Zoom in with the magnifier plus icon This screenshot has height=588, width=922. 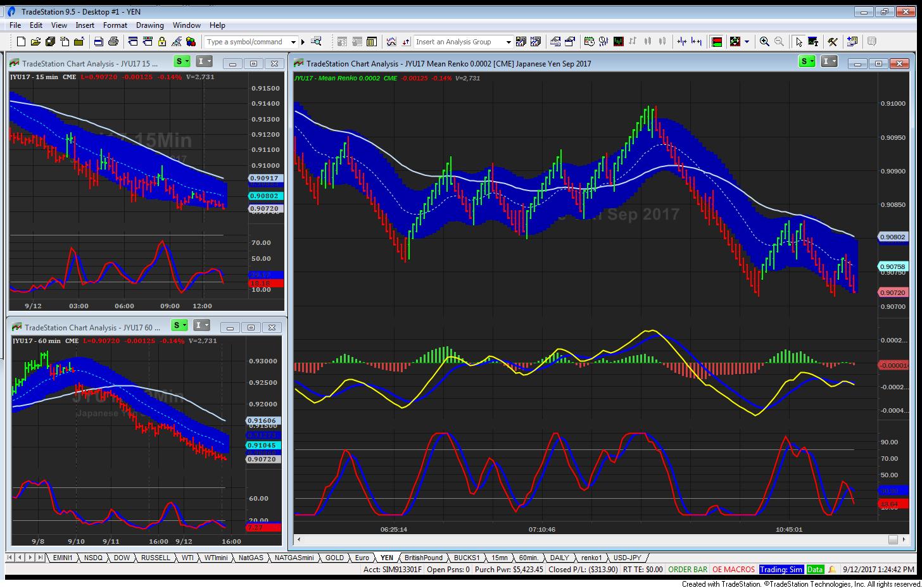point(764,42)
